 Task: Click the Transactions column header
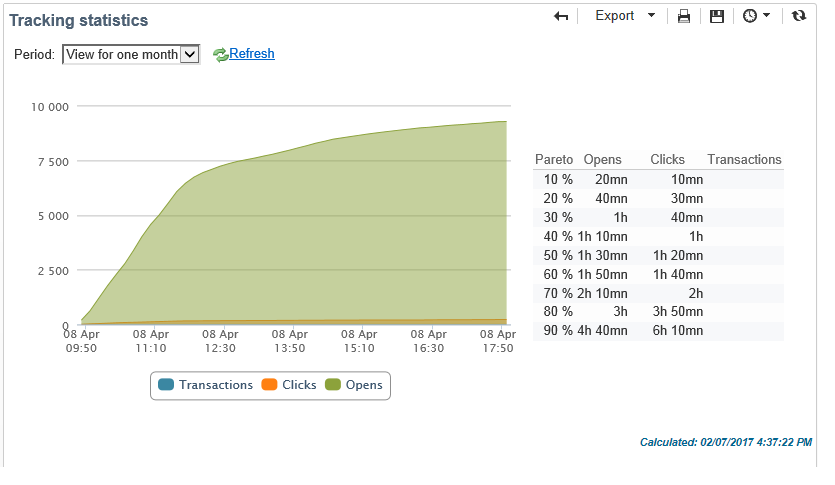coord(744,160)
